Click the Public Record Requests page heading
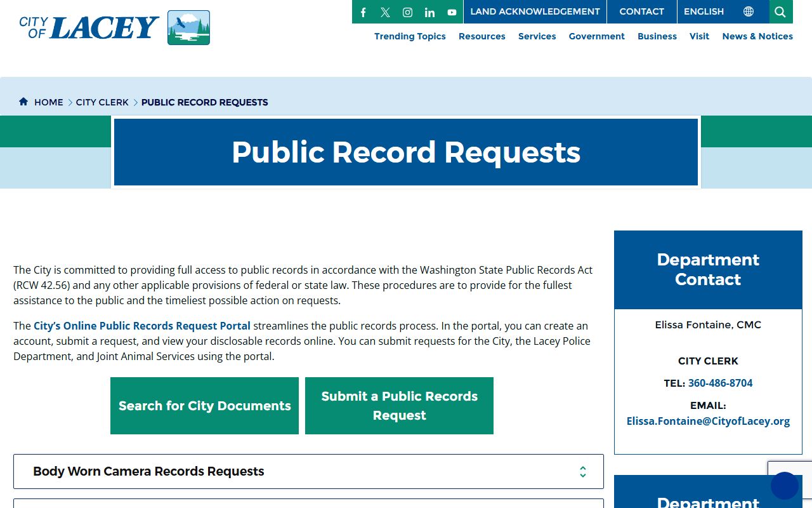812x508 pixels. click(406, 152)
